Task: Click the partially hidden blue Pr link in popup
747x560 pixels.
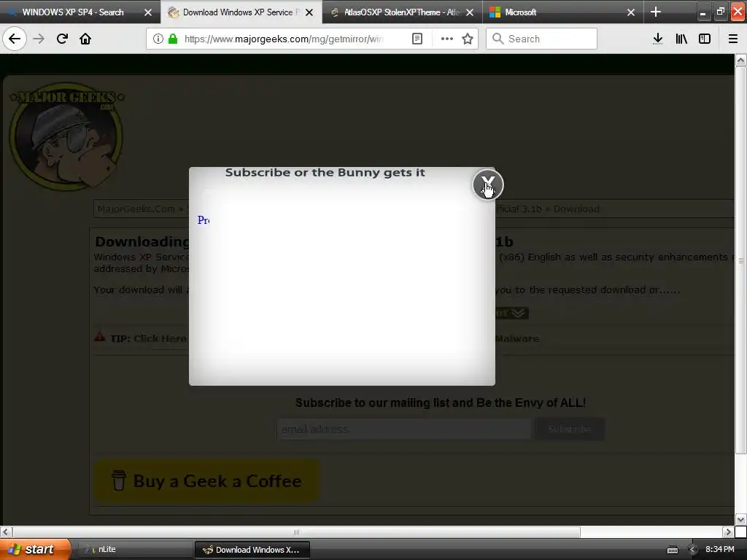Action: [x=204, y=220]
